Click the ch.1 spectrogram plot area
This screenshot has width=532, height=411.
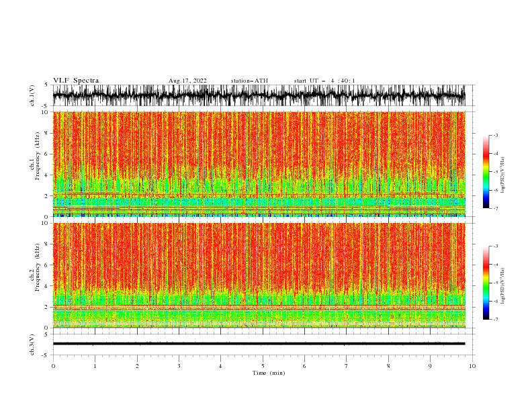point(259,164)
